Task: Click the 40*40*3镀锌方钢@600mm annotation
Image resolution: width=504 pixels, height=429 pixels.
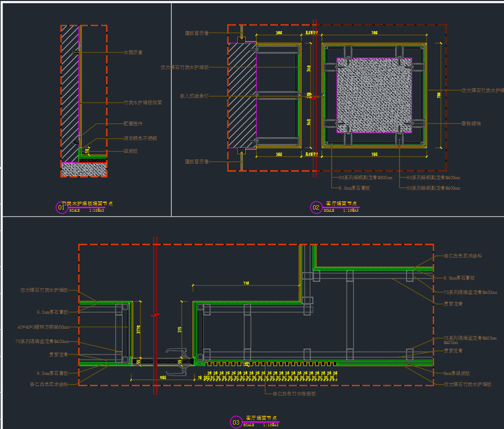Action: pyautogui.click(x=43, y=327)
